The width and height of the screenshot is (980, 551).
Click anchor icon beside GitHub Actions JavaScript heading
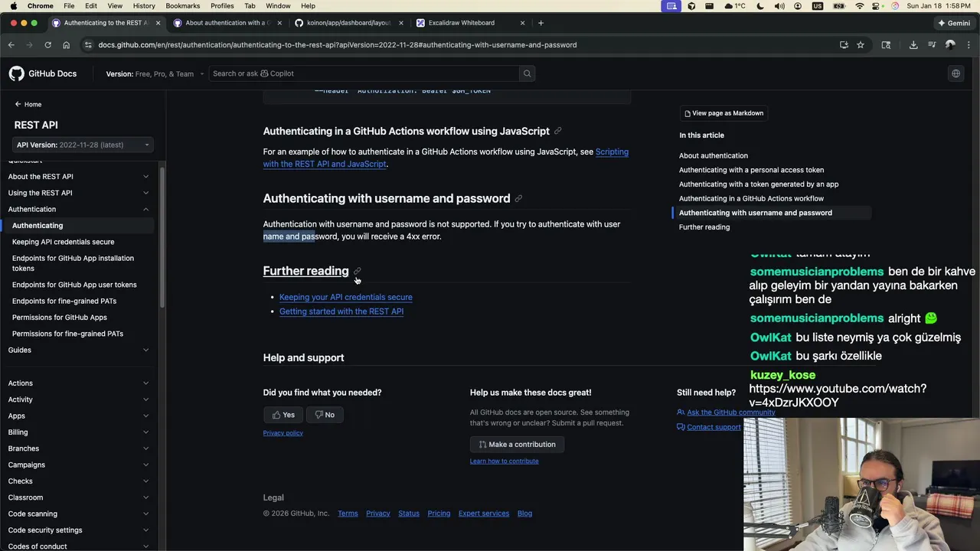pos(557,132)
